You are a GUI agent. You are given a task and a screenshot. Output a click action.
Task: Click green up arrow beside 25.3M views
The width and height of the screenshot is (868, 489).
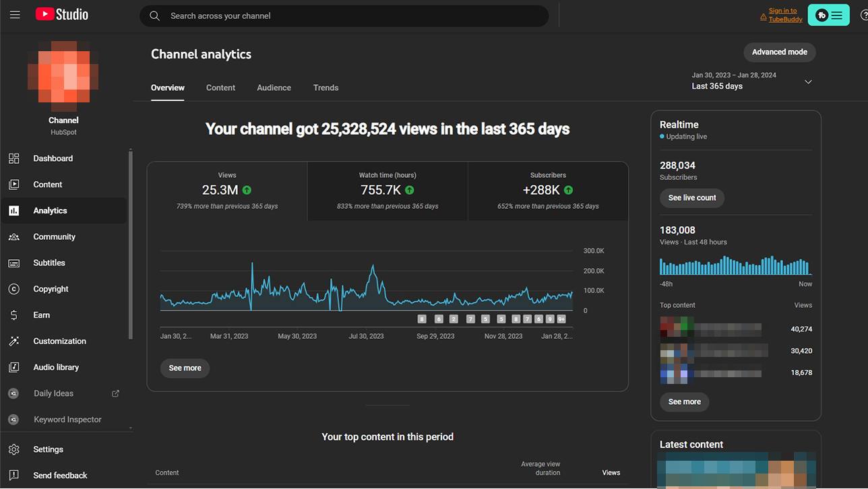pos(247,190)
